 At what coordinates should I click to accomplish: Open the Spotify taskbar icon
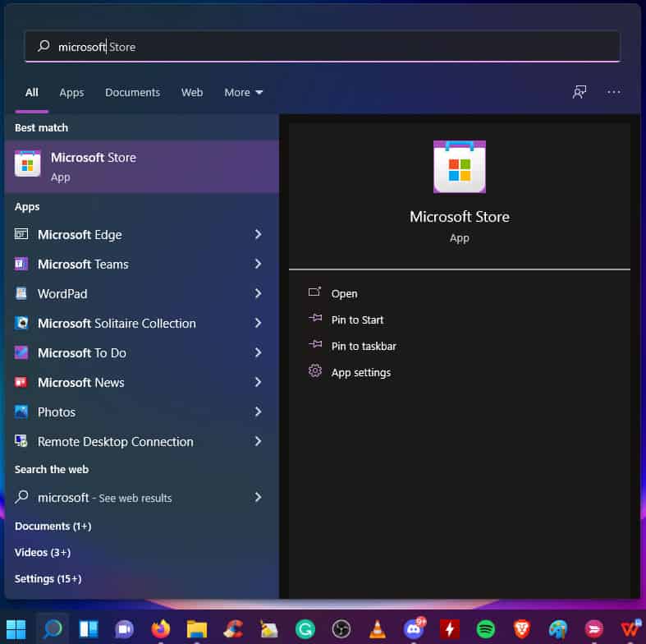coord(485,629)
